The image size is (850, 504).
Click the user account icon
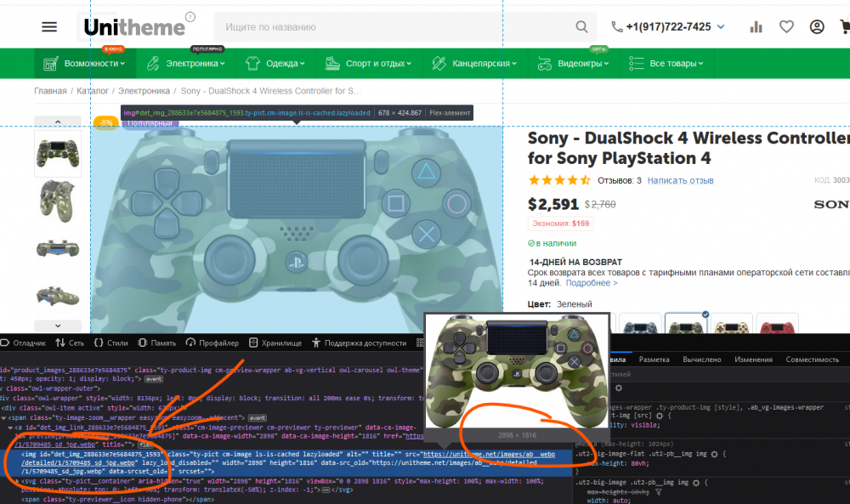817,27
